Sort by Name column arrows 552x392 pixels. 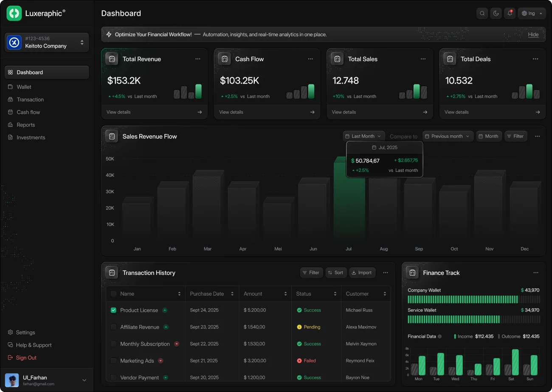(179, 294)
